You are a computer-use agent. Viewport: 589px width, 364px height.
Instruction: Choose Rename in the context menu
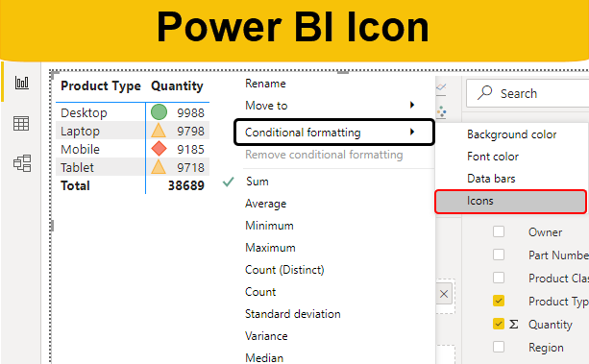pyautogui.click(x=265, y=84)
